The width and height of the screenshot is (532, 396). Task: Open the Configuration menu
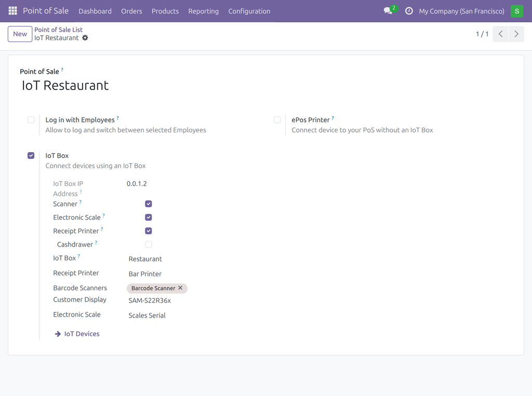(249, 11)
